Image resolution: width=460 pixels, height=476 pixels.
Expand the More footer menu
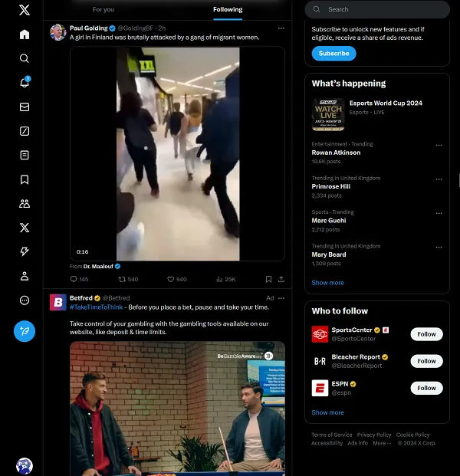point(382,443)
